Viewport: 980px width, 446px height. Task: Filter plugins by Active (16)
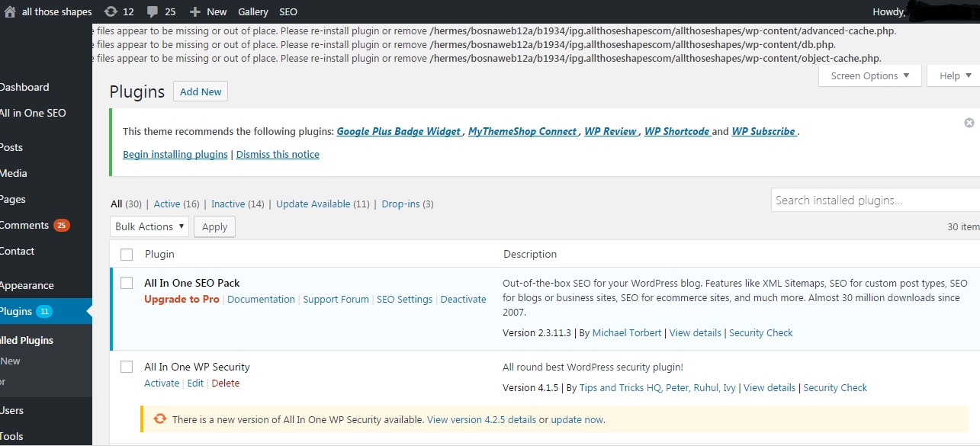pyautogui.click(x=176, y=204)
